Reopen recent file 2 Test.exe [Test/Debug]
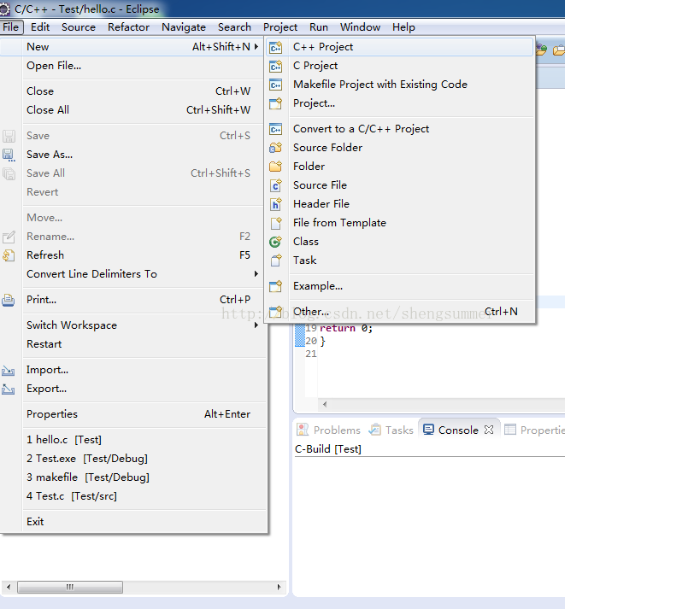The height and width of the screenshot is (609, 700). [132, 458]
